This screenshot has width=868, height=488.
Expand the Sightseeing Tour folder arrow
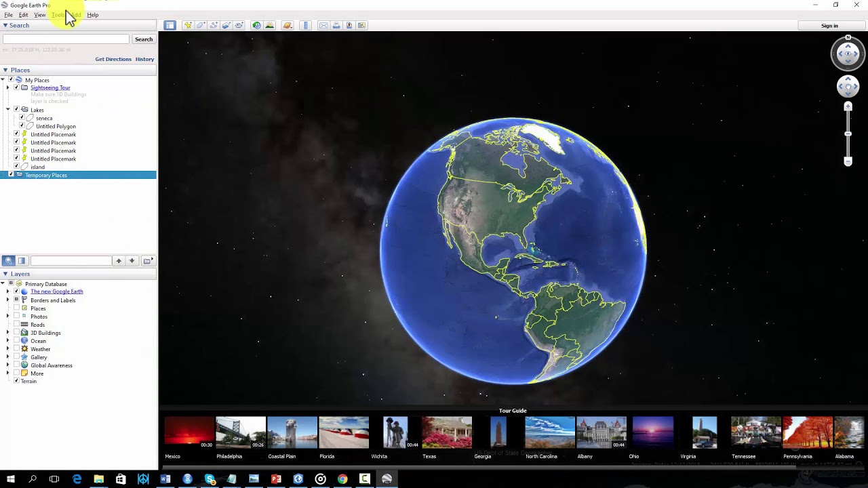pos(7,87)
